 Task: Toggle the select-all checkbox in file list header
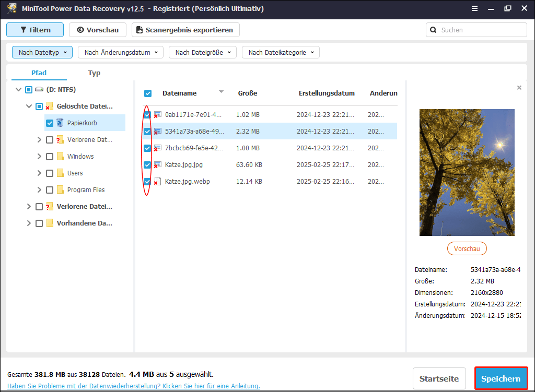pos(148,93)
